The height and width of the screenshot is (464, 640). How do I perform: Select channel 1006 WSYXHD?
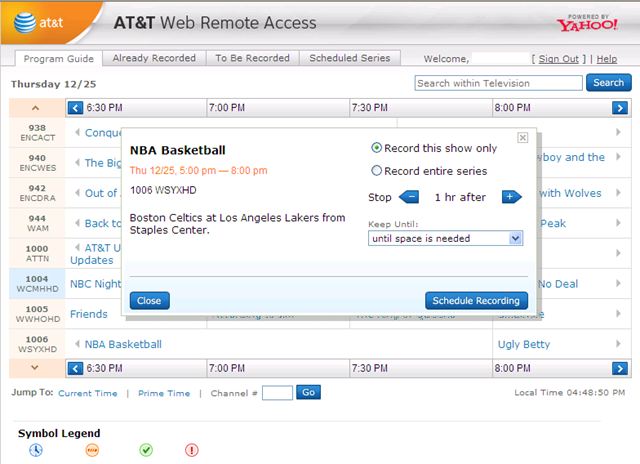point(37,344)
